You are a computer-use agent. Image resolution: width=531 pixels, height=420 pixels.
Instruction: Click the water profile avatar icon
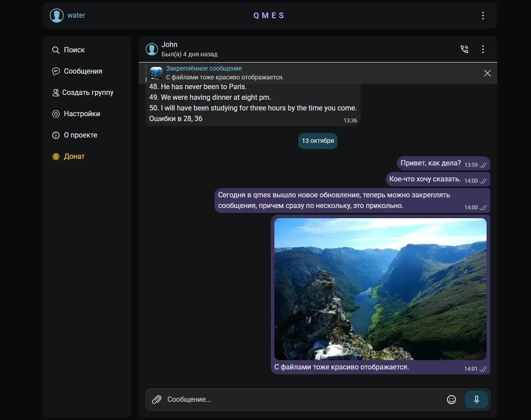[x=56, y=16]
